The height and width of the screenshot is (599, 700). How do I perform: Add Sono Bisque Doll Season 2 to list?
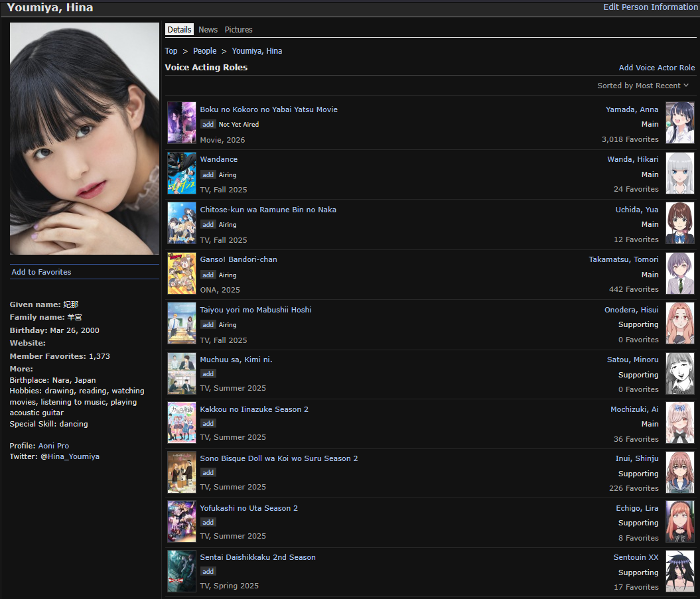click(x=208, y=473)
